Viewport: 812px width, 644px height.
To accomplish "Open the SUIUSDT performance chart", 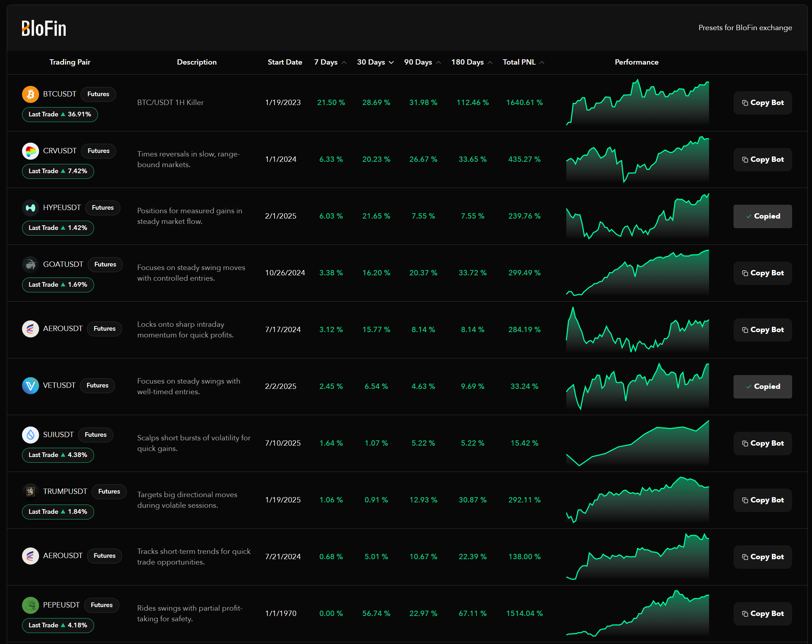I will click(x=637, y=444).
